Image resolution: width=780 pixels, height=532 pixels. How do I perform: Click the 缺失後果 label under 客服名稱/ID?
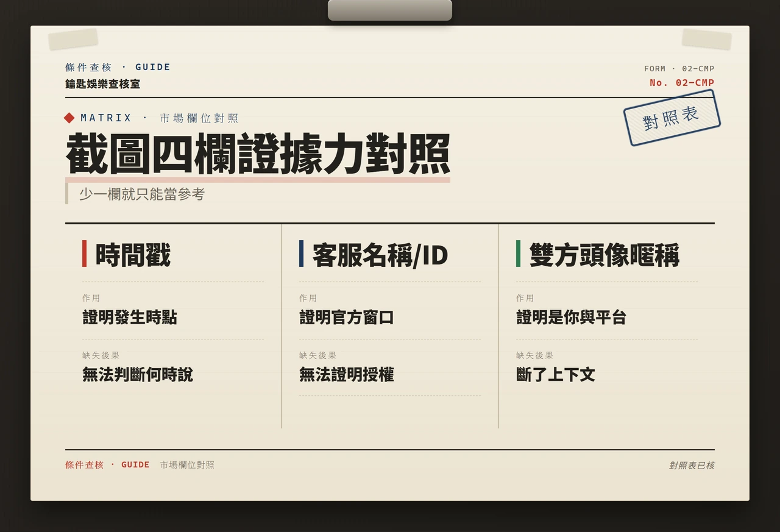(x=317, y=355)
